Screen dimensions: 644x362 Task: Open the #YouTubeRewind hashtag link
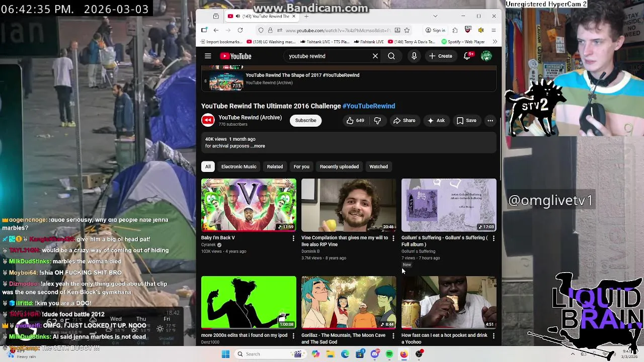369,106
